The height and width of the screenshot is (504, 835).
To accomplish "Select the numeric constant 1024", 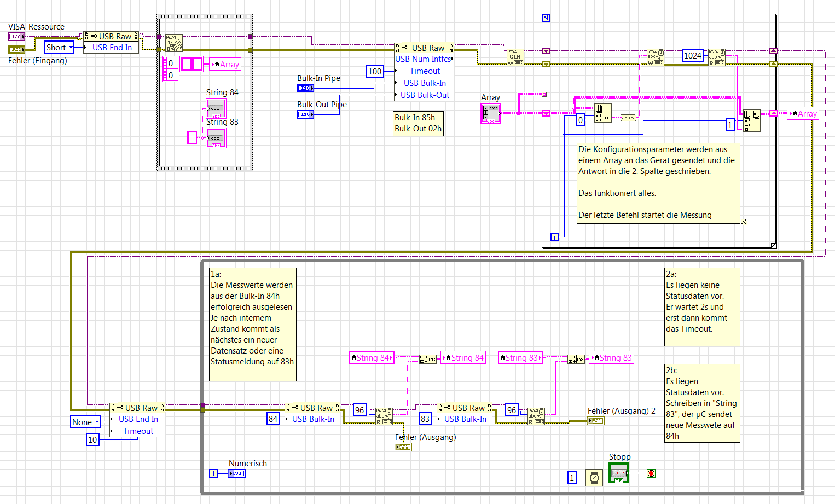I will click(x=693, y=55).
